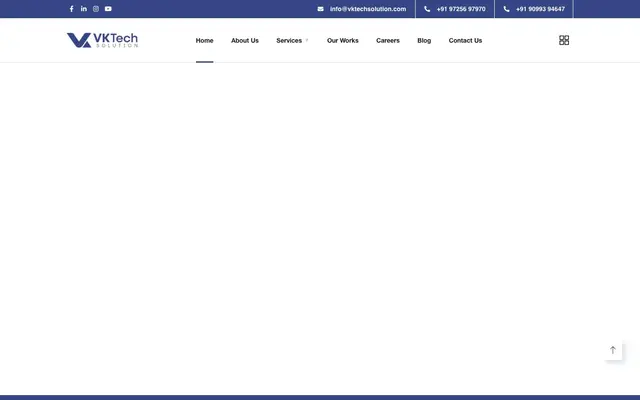Visit the Blog page
640x400 pixels.
click(x=424, y=40)
